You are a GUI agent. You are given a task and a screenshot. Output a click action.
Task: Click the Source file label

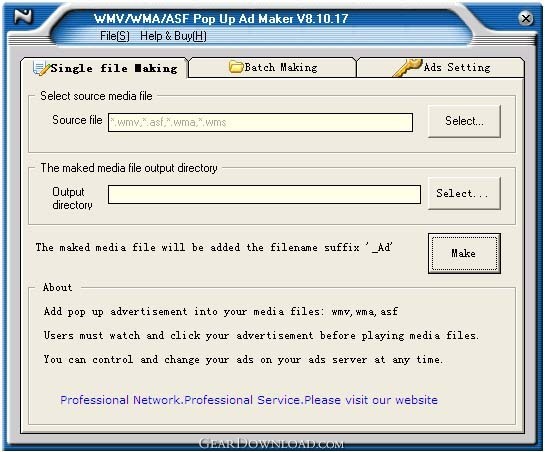click(x=77, y=120)
